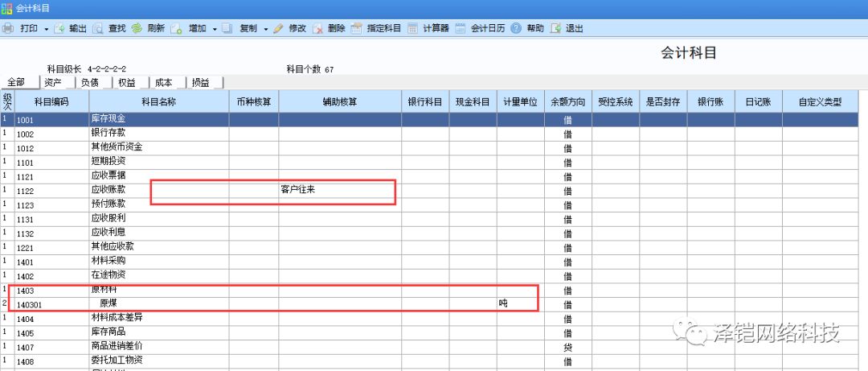
Task: Switch to the 资产 tab
Action: tap(54, 82)
